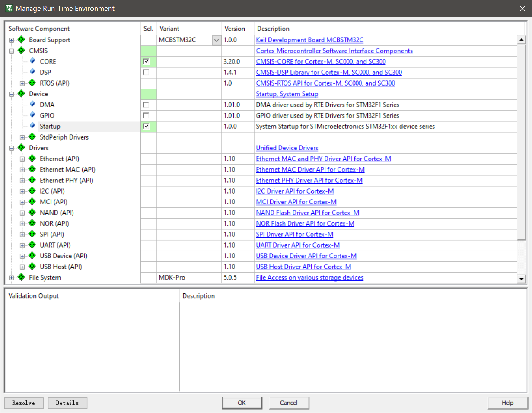Enable the CMSIS DSP checkbox
This screenshot has width=532, height=413.
[x=146, y=72]
